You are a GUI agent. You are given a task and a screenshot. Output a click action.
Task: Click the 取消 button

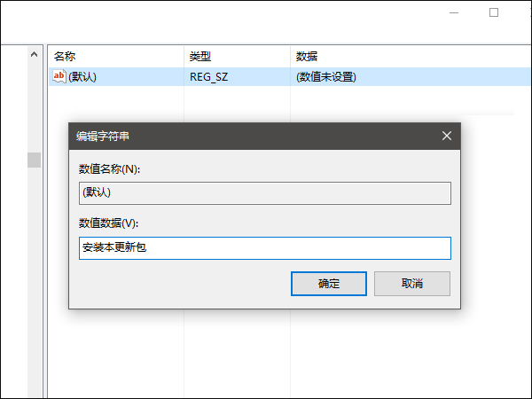412,284
